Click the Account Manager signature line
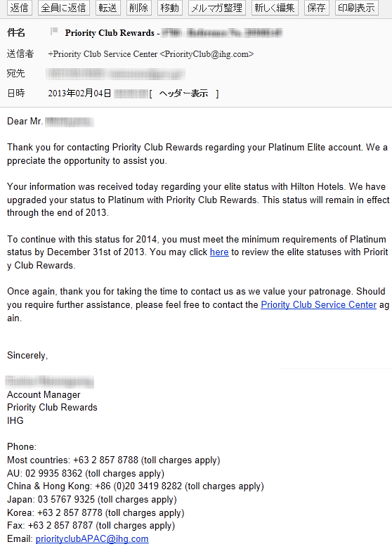This screenshot has width=392, height=549. [44, 394]
